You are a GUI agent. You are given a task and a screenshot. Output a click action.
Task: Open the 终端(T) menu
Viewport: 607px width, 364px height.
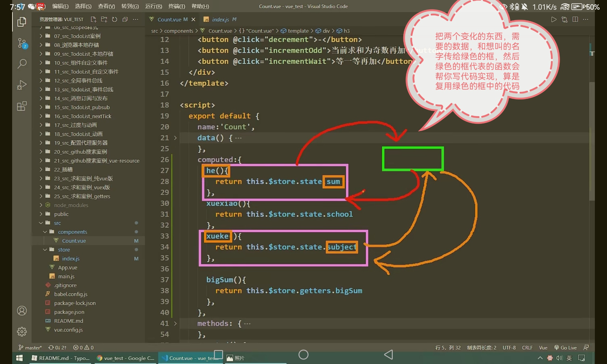pos(176,6)
